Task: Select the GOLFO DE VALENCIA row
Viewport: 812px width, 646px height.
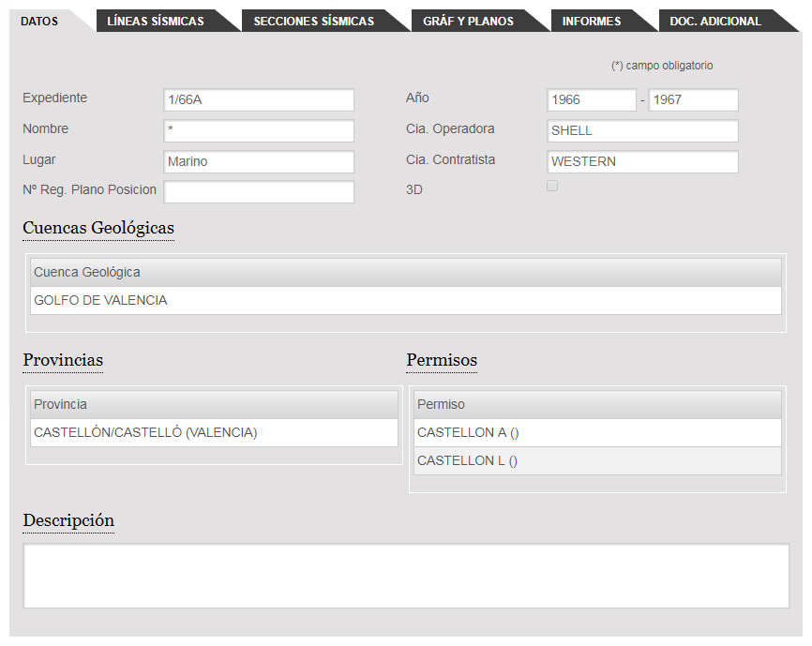Action: coord(405,301)
